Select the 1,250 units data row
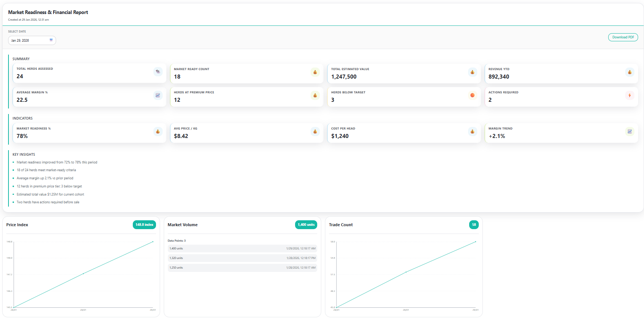The height and width of the screenshot is (321, 644). coord(242,268)
